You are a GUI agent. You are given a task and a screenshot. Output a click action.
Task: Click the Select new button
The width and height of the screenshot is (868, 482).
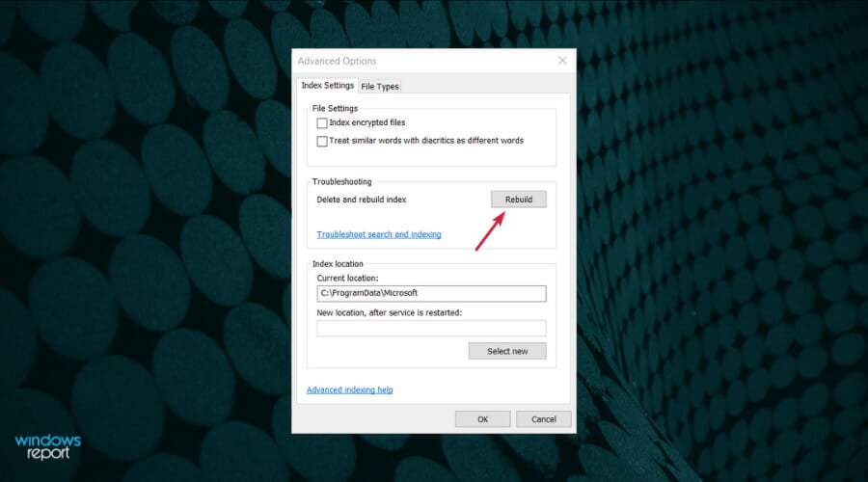tap(507, 351)
